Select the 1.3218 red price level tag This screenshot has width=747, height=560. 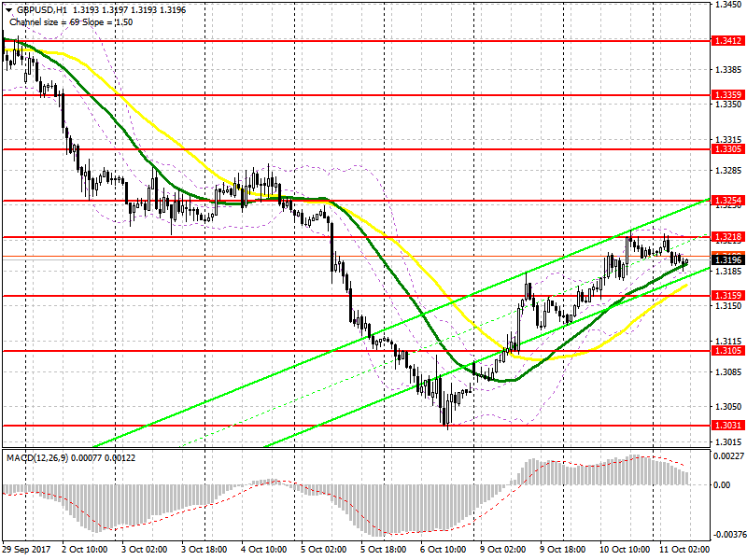(727, 237)
